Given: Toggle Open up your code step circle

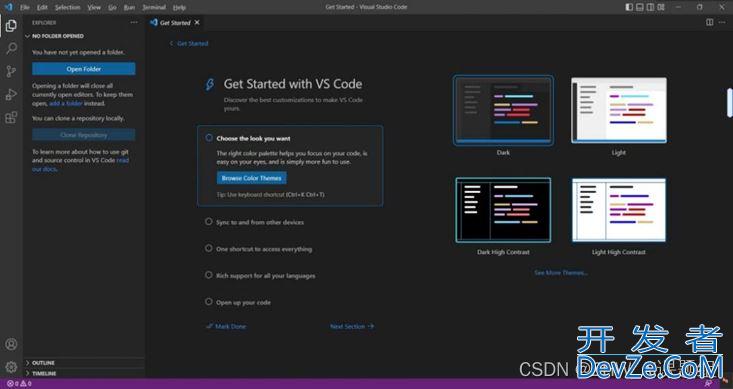Looking at the screenshot, I should 208,302.
